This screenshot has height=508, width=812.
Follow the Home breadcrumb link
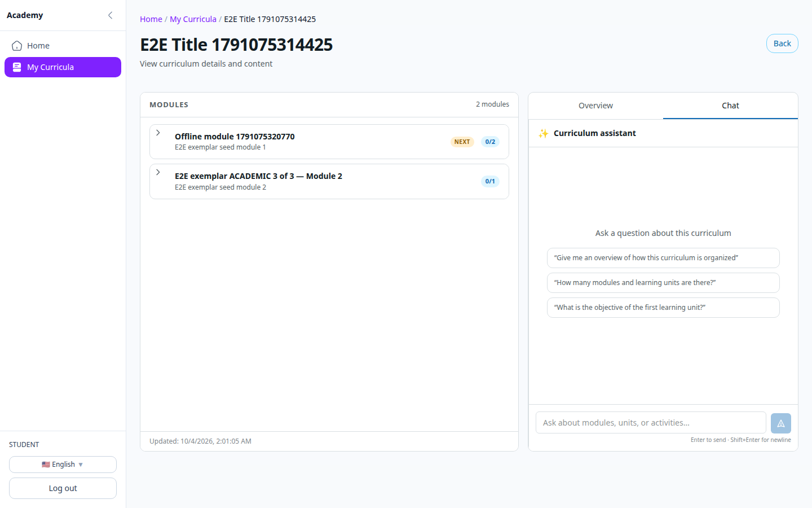151,19
